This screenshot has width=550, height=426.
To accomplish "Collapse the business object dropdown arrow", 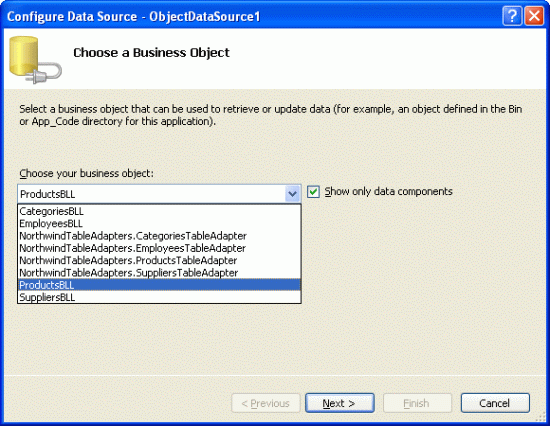I will click(x=292, y=193).
